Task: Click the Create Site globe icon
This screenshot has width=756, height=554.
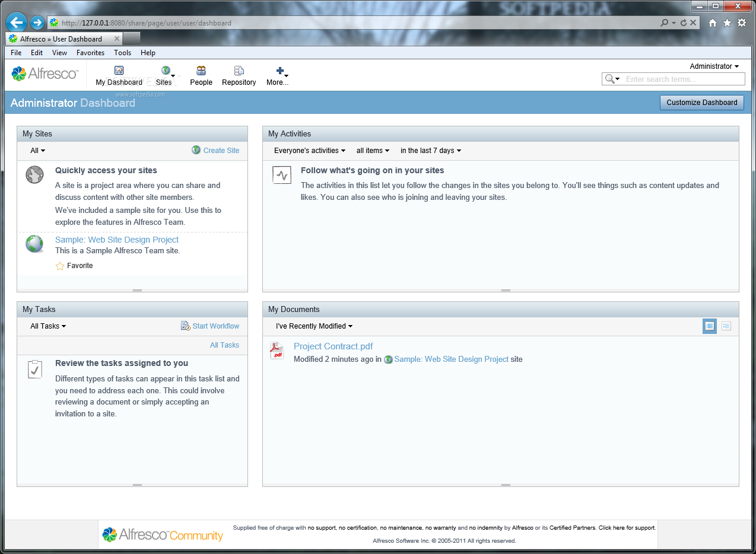Action: pyautogui.click(x=196, y=150)
